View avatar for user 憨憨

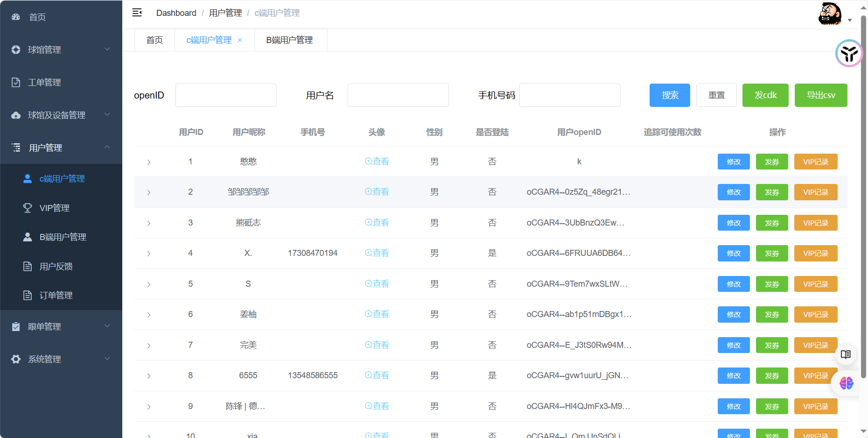377,162
